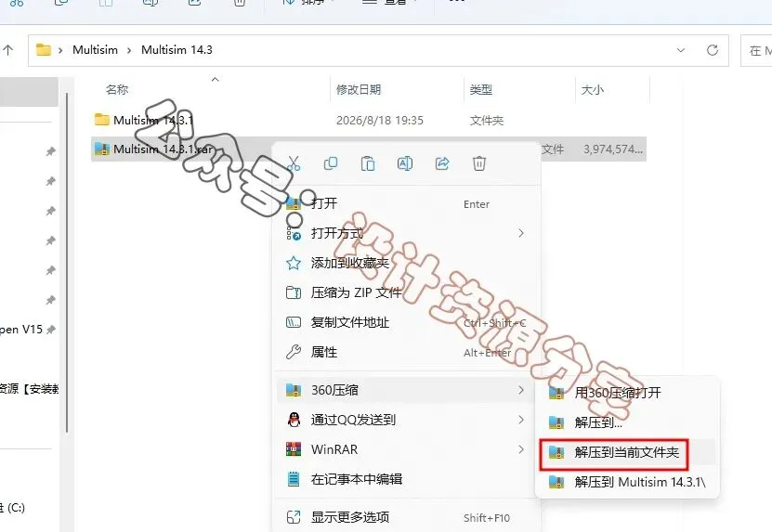Open 属性 from context menu

[406, 352]
